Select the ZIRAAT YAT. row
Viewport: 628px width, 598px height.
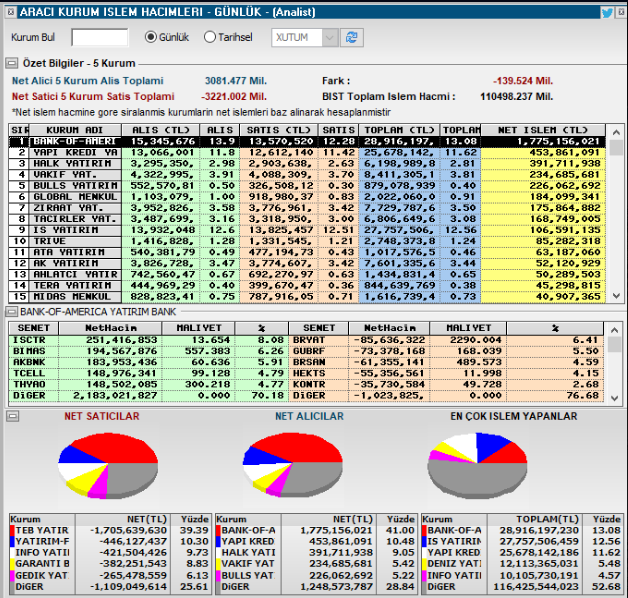[x=307, y=208]
